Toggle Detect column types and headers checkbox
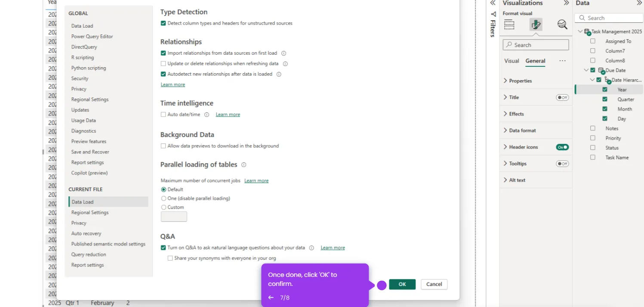Screen dimensions: 644x307 163,23
